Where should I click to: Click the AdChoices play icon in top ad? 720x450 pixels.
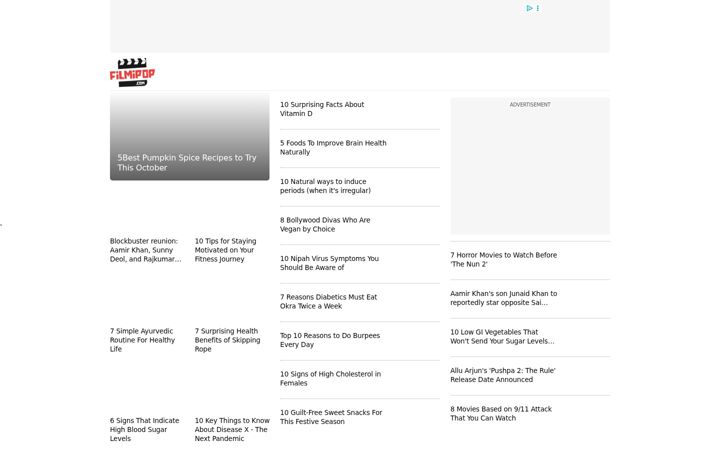point(529,8)
